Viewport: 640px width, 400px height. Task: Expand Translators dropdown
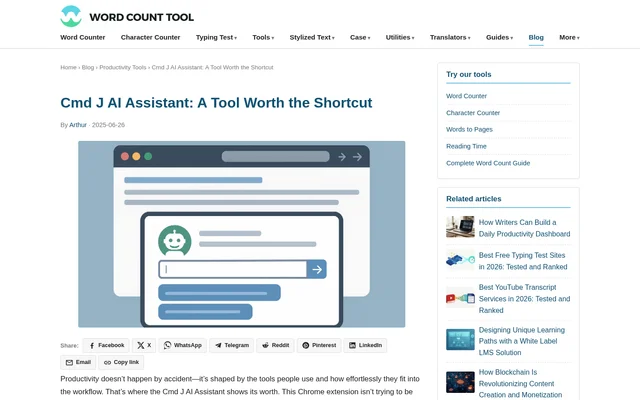click(x=450, y=37)
